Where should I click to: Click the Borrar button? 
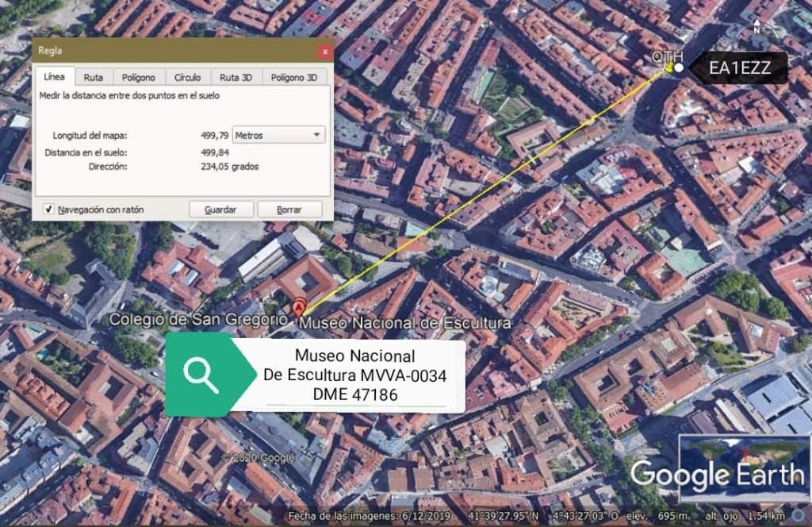[x=289, y=210]
